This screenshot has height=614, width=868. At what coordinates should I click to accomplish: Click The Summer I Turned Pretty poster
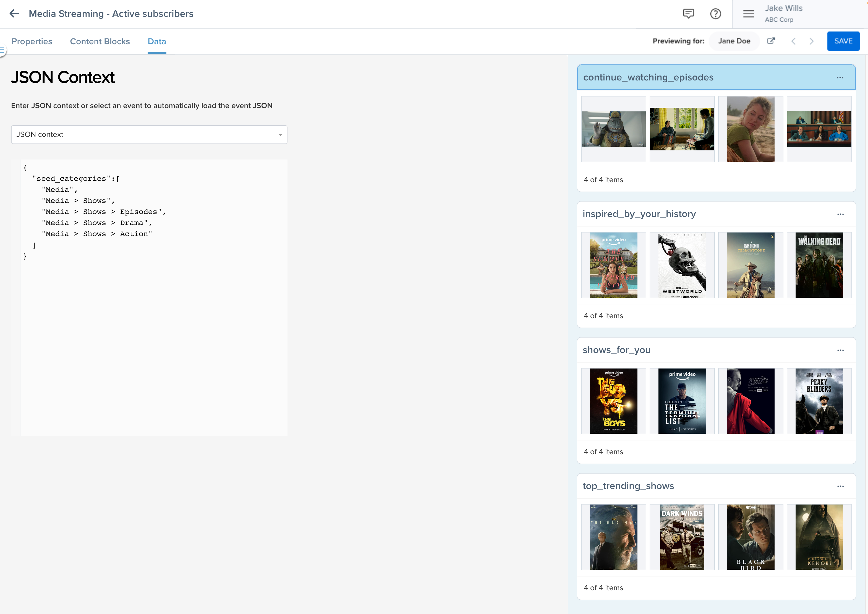coord(614,265)
